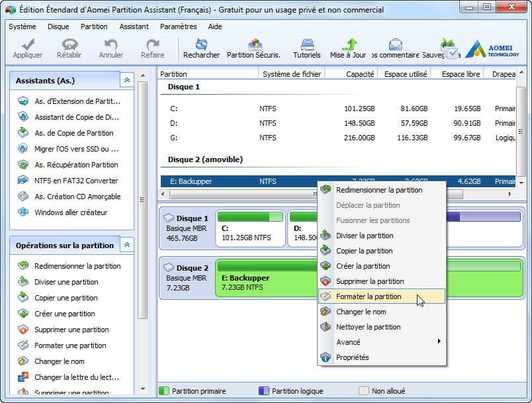Click sidebar Redimensionner la partition operation
The image size is (532, 403).
click(x=69, y=266)
